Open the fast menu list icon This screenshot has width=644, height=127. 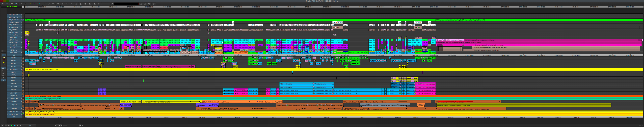click(141, 4)
